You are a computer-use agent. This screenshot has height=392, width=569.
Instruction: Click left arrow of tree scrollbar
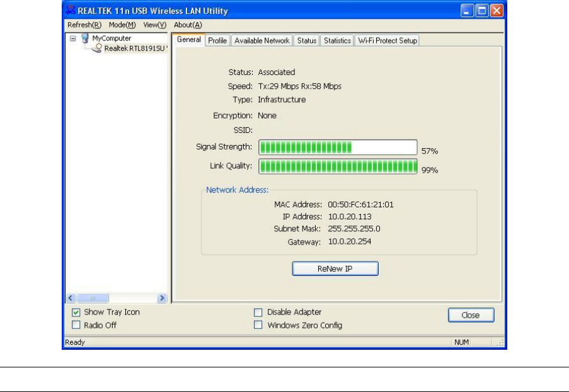click(x=71, y=298)
